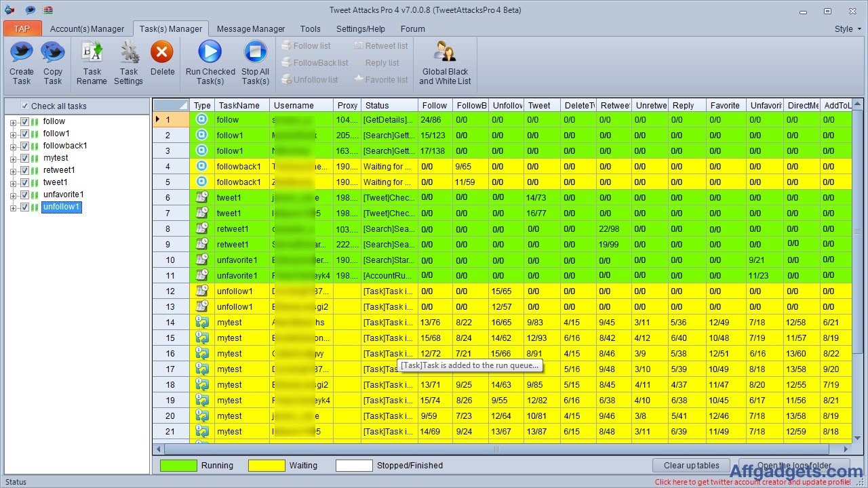Expand the tweet1 tree node
Screen dimensions: 868x488
coord(13,183)
